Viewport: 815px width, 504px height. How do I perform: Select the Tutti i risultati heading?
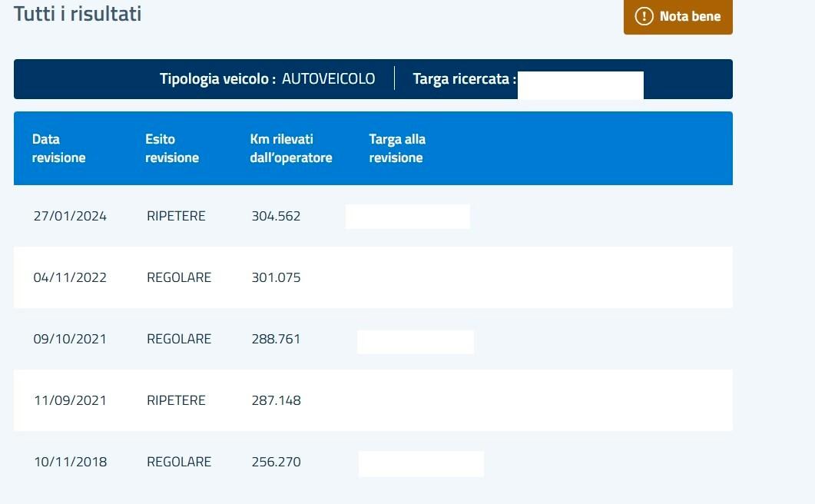click(78, 13)
